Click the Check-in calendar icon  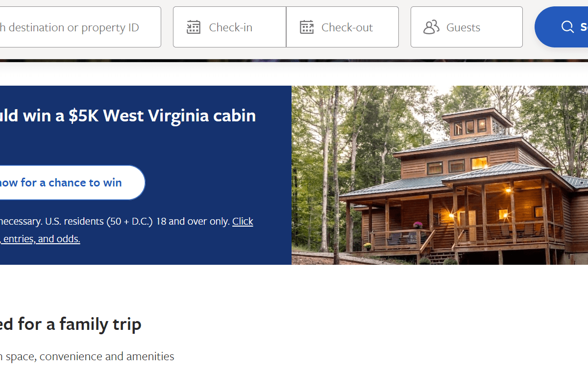click(x=194, y=27)
